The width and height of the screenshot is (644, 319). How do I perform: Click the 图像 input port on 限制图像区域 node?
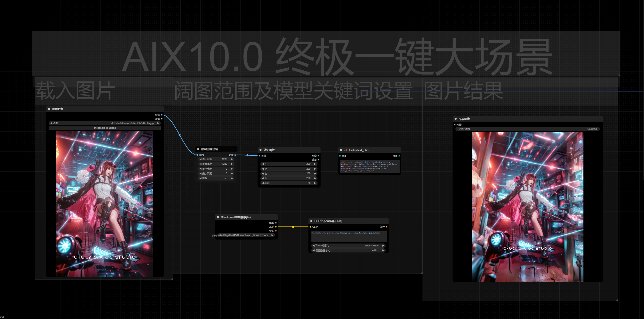(197, 155)
